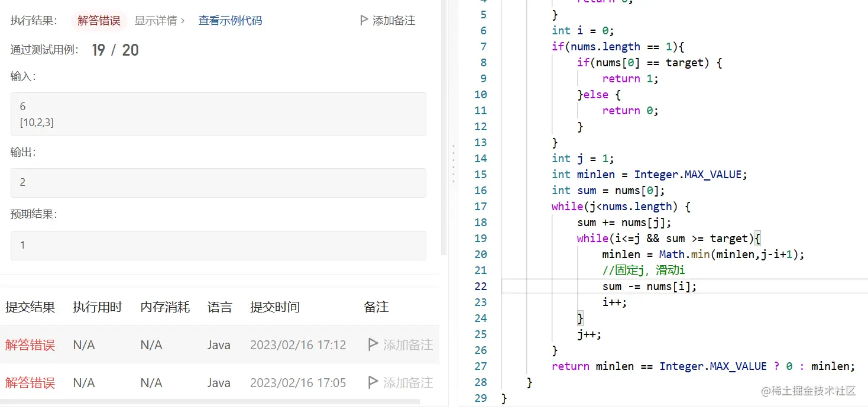Click the input box showing 6 and [10,2,3]
The width and height of the screenshot is (868, 409).
point(218,114)
